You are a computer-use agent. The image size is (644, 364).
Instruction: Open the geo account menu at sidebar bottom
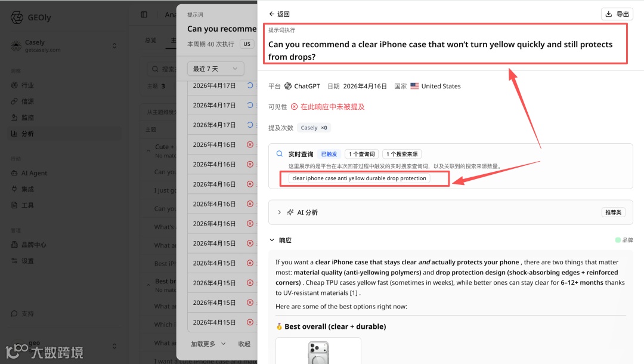pyautogui.click(x=64, y=346)
